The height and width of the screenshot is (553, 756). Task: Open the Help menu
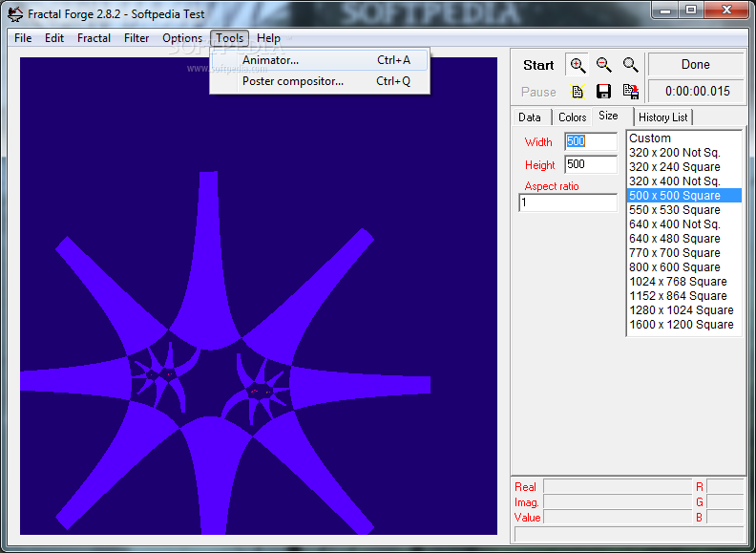(268, 38)
